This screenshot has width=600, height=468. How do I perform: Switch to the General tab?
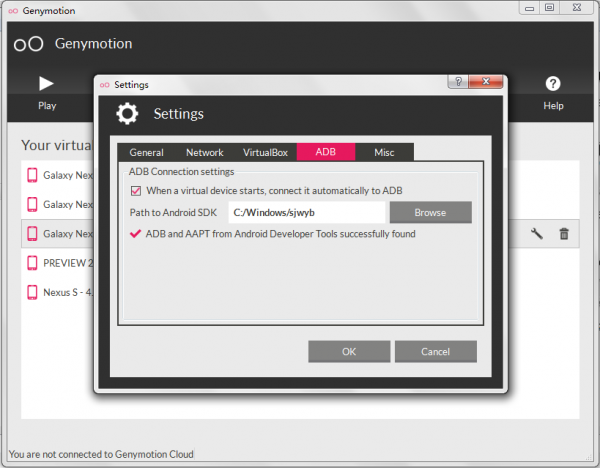(x=146, y=153)
